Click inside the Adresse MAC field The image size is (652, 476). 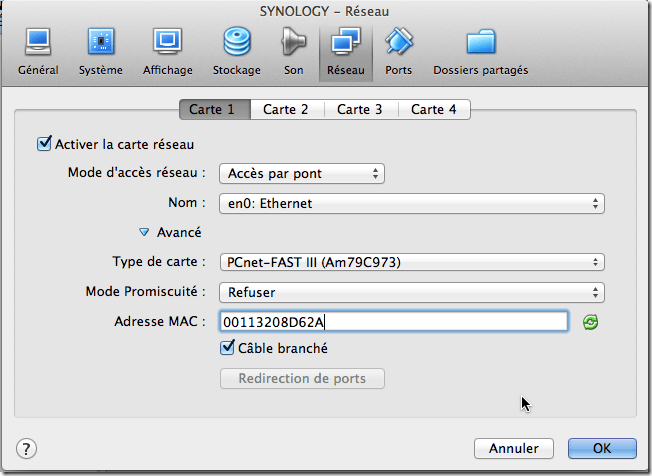[x=393, y=322]
